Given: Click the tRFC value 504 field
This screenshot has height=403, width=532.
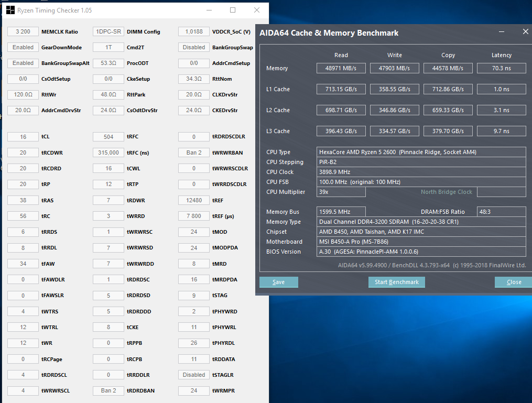Looking at the screenshot, I should click(x=108, y=137).
